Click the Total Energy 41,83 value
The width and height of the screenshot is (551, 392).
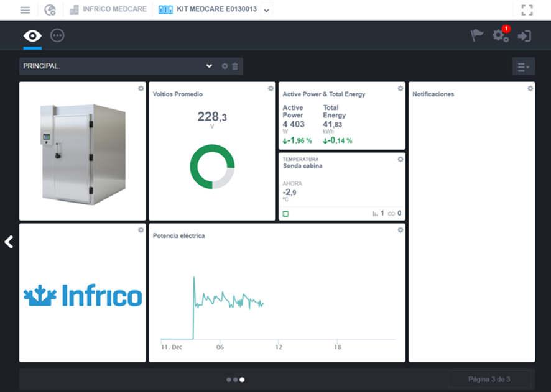coord(333,124)
